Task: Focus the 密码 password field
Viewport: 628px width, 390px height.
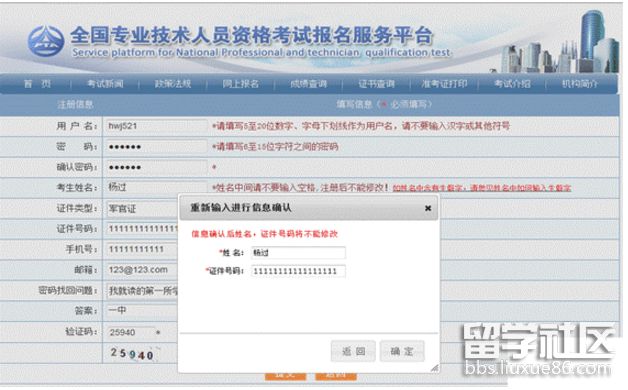Action: (157, 147)
